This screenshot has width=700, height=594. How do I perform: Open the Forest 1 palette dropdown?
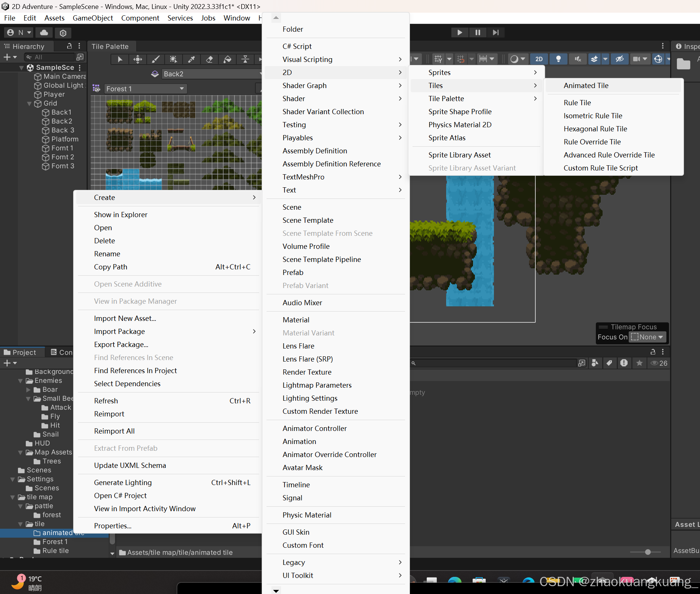click(145, 88)
